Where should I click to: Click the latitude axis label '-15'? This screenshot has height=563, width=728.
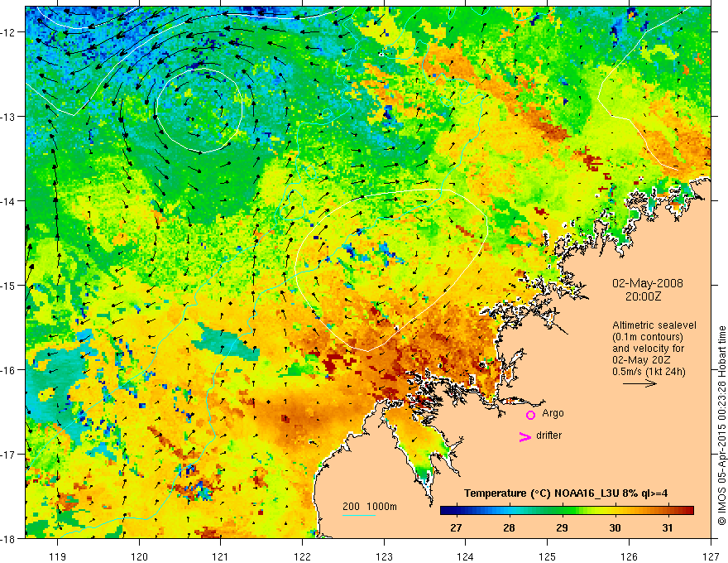pos(9,286)
